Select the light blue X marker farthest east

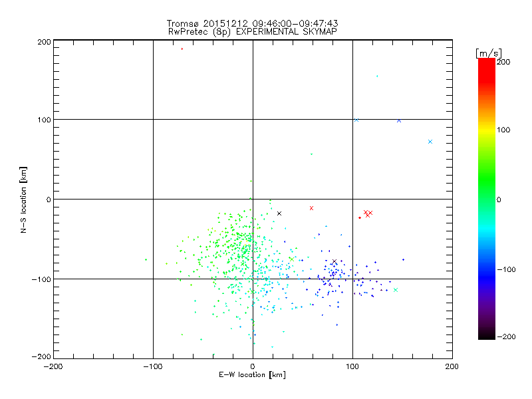click(430, 142)
